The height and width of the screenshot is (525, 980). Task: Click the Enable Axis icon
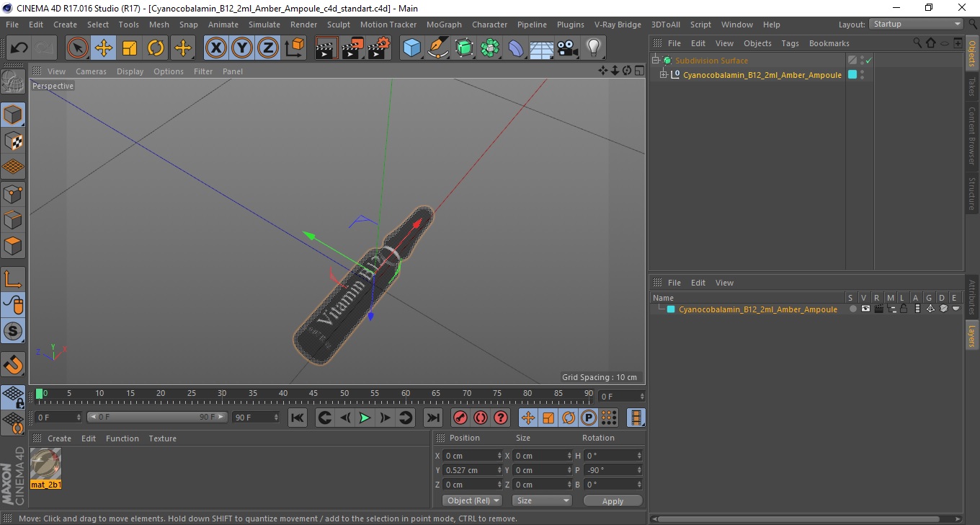13,279
